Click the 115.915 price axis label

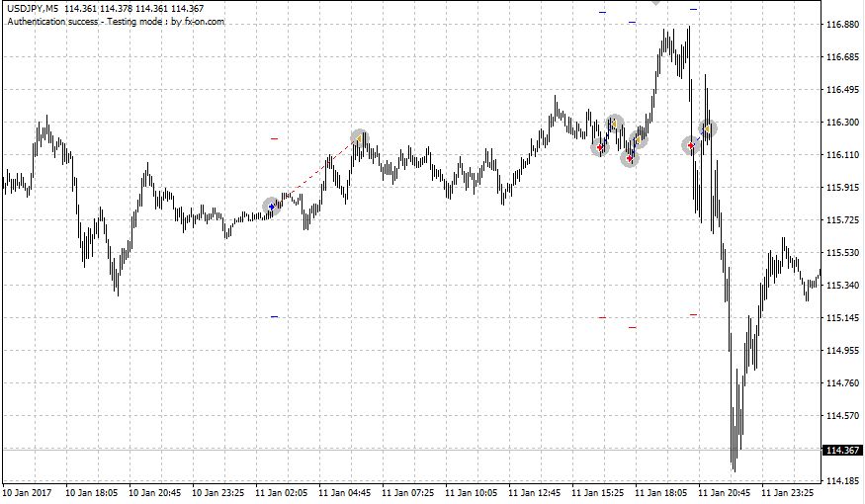843,188
